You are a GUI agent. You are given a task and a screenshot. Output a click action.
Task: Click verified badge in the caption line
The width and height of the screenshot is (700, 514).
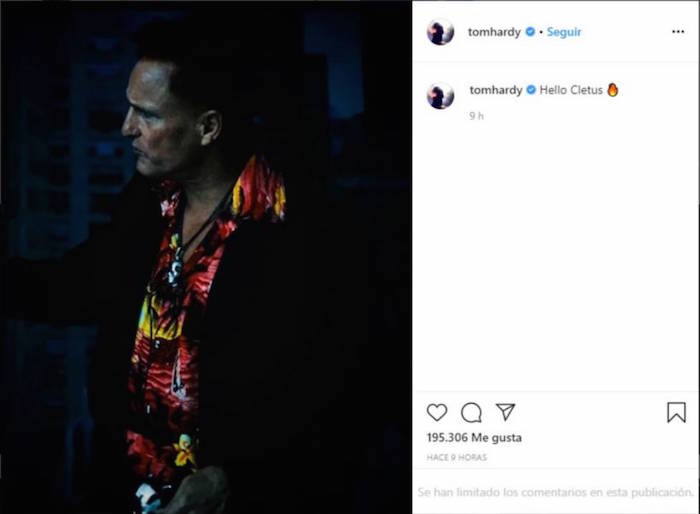(x=531, y=90)
